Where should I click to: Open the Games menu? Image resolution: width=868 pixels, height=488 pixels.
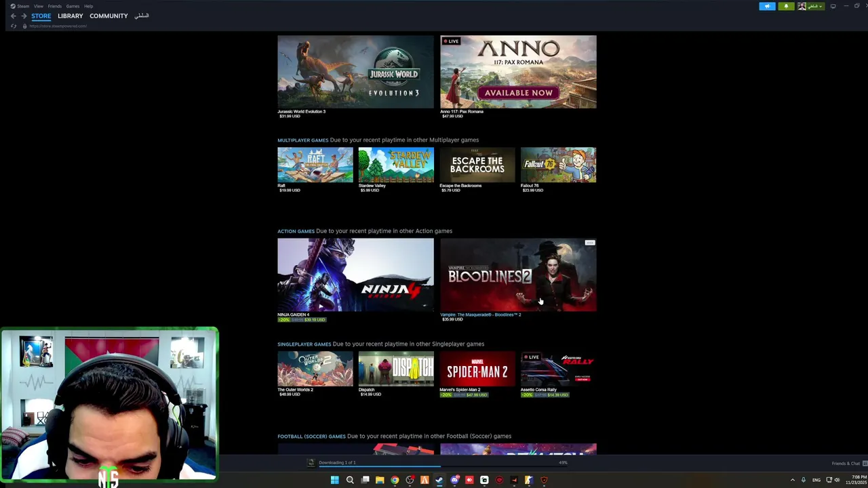tap(73, 6)
